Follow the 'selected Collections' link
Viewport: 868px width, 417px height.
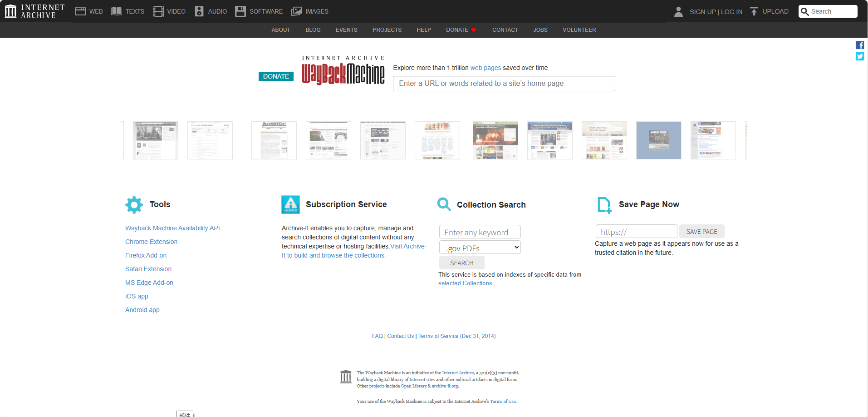tap(465, 283)
